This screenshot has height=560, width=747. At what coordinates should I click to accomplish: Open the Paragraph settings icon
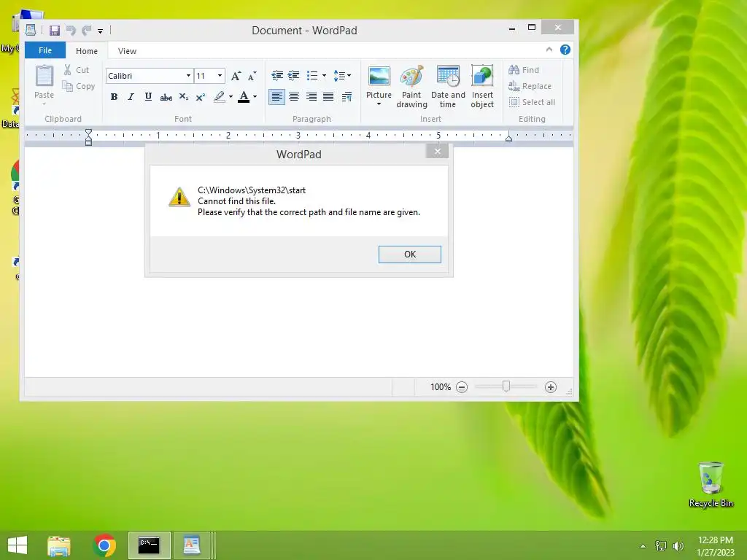[x=347, y=97]
